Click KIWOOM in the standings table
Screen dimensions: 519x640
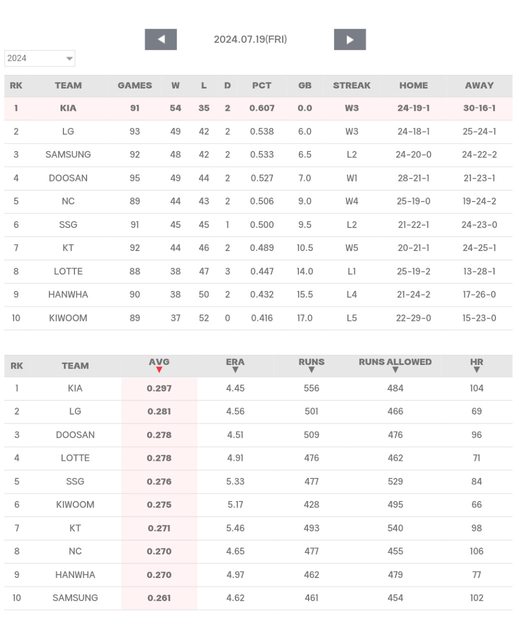[68, 318]
